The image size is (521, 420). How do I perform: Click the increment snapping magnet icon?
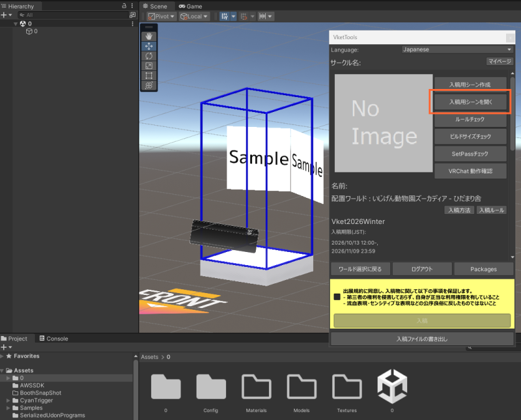point(244,16)
